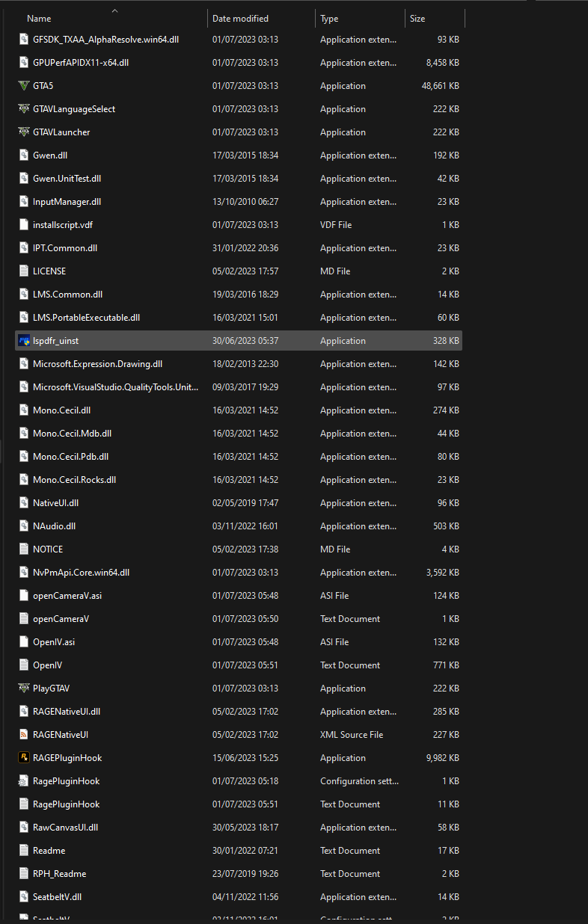Click the 02/05/2019 17:47 date cell

click(245, 503)
